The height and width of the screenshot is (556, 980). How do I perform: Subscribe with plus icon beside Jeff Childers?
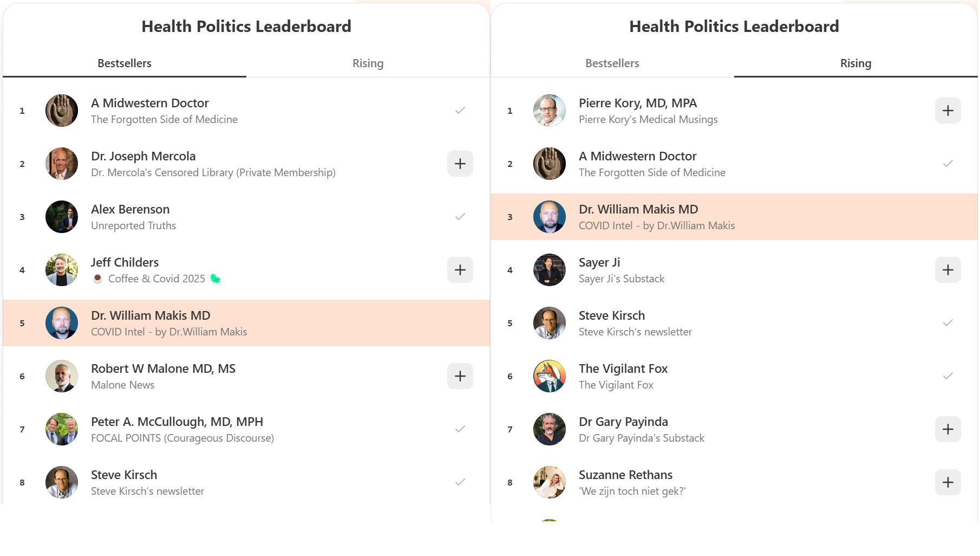[460, 270]
